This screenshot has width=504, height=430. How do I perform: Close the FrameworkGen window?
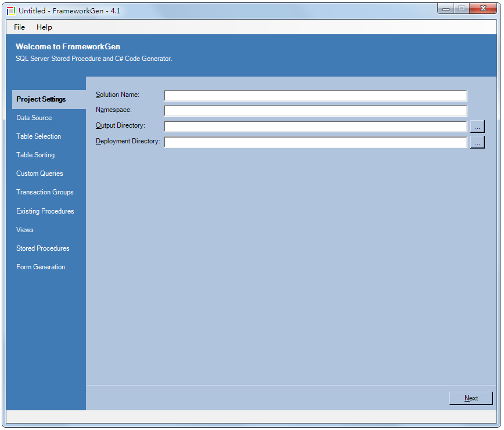coord(483,9)
